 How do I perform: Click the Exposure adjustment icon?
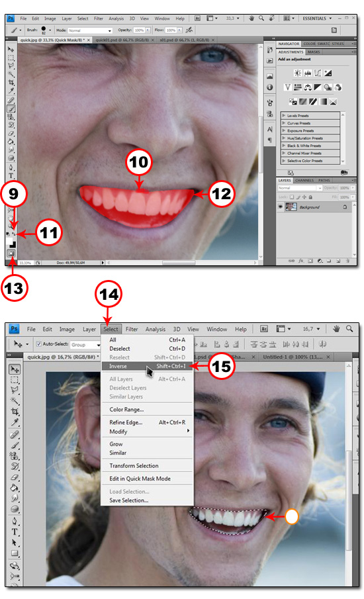(x=328, y=73)
